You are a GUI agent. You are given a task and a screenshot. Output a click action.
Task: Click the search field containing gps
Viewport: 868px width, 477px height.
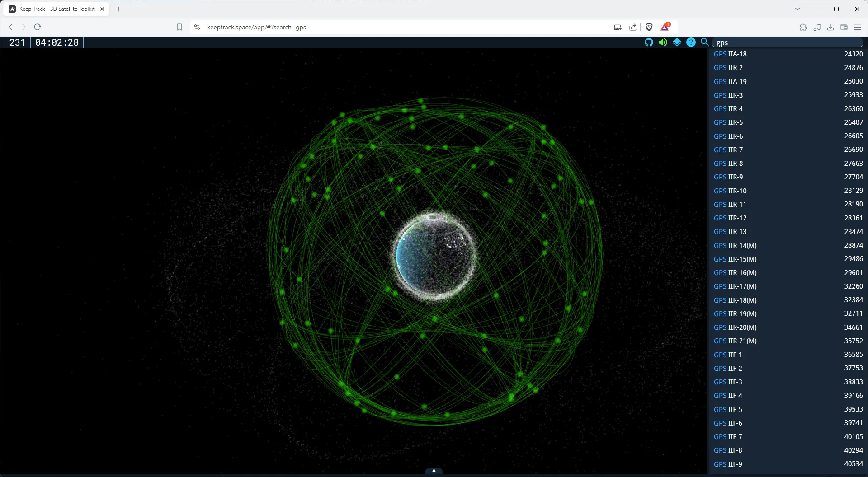(x=788, y=42)
